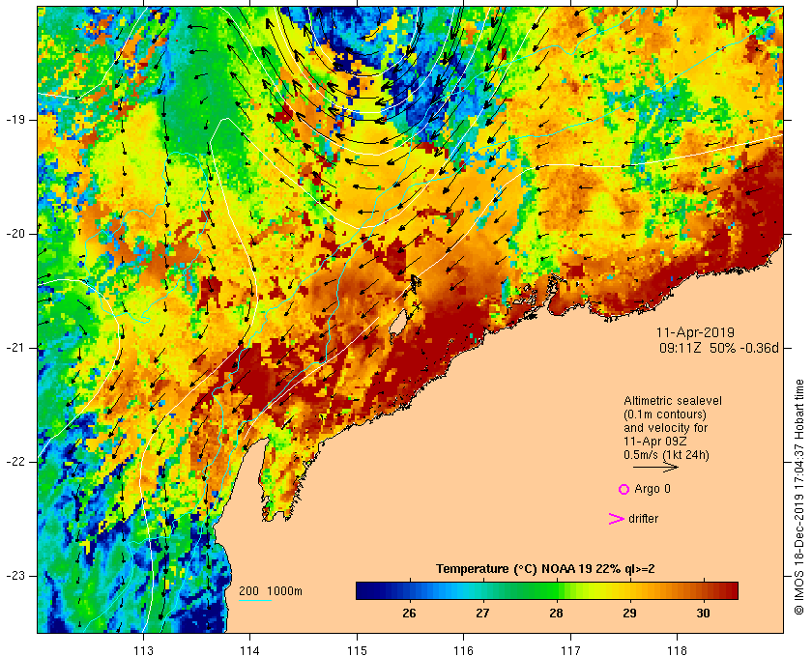812x657 pixels.
Task: Click the colorbar tick label 29
Action: 629,614
